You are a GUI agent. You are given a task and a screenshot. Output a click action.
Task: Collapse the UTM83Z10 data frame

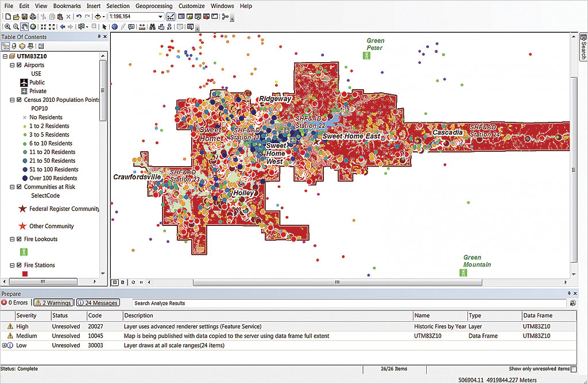point(5,56)
